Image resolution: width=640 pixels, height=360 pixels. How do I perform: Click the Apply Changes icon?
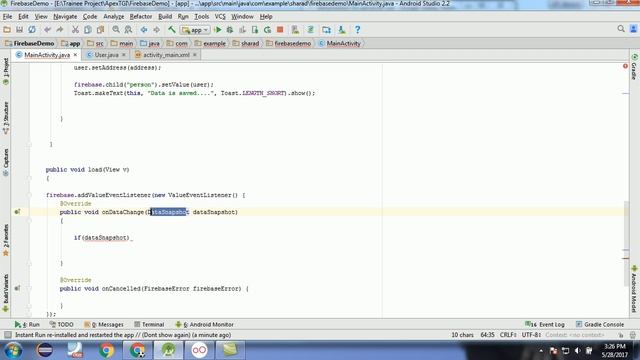(x=267, y=30)
